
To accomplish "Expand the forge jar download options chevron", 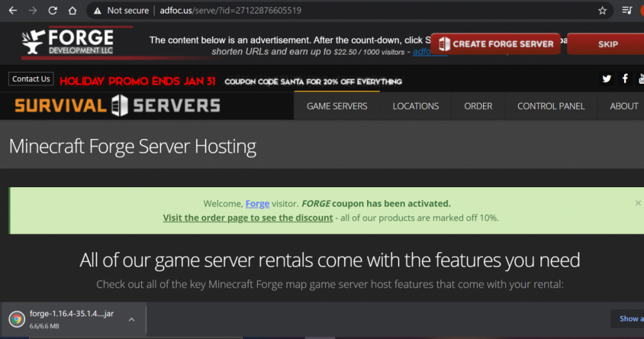I will tap(131, 319).
